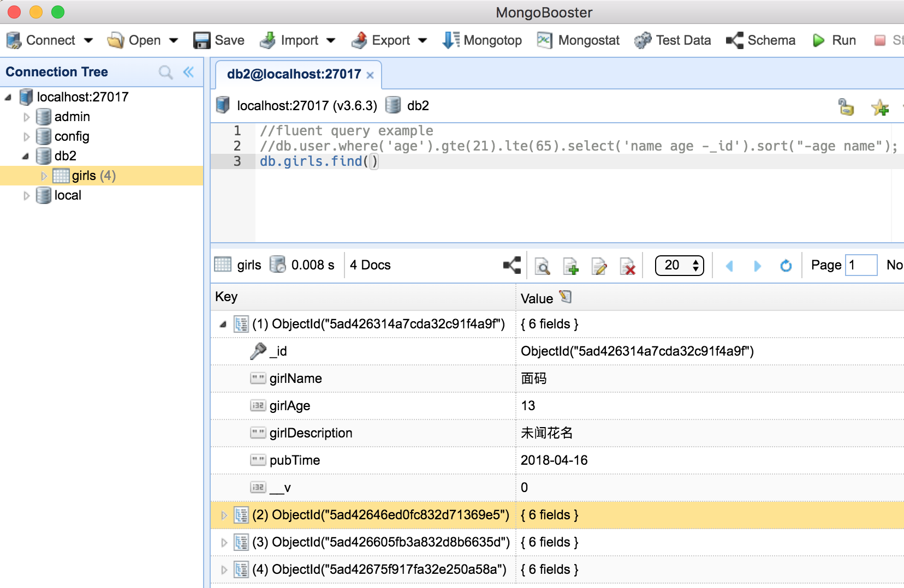Click the localhost:27017 (v3.6.3) server label
The image size is (904, 588).
click(307, 106)
